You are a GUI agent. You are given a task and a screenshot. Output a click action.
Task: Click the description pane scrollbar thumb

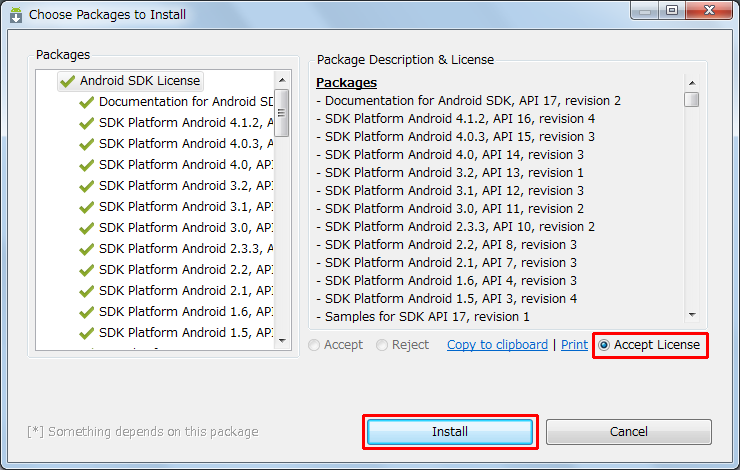(x=691, y=99)
